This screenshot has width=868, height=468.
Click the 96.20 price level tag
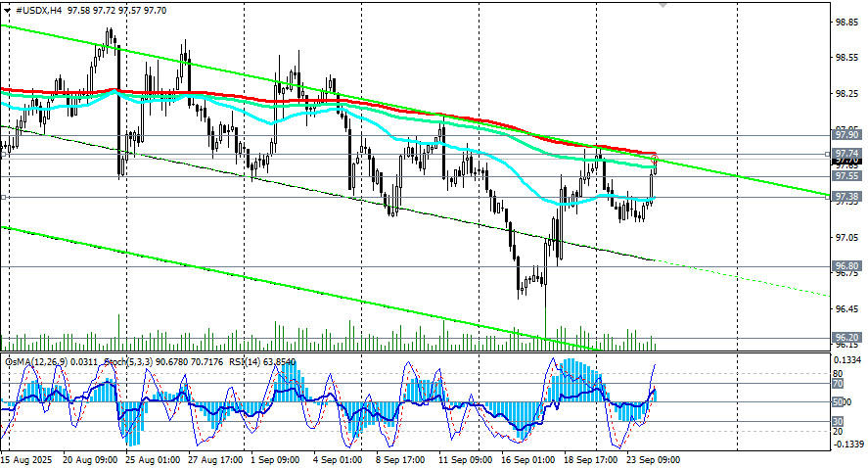click(846, 338)
